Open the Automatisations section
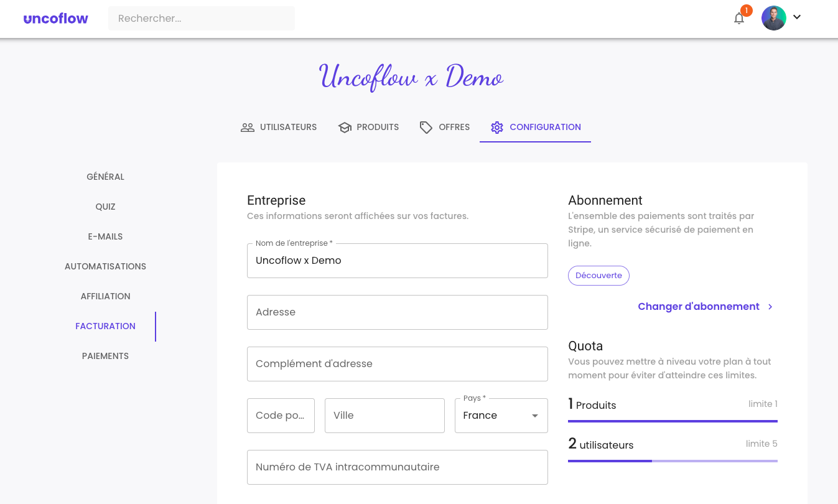Screen dimensions: 838x504 (x=105, y=266)
